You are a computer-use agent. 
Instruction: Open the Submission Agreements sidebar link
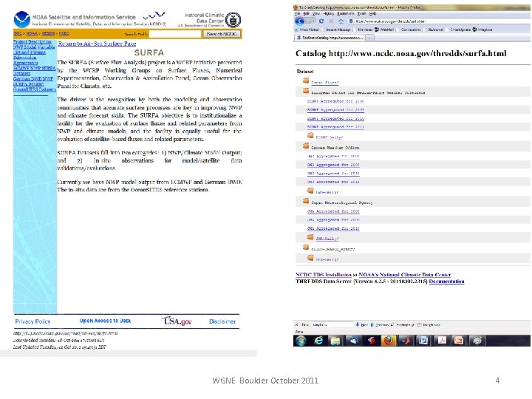[x=25, y=60]
